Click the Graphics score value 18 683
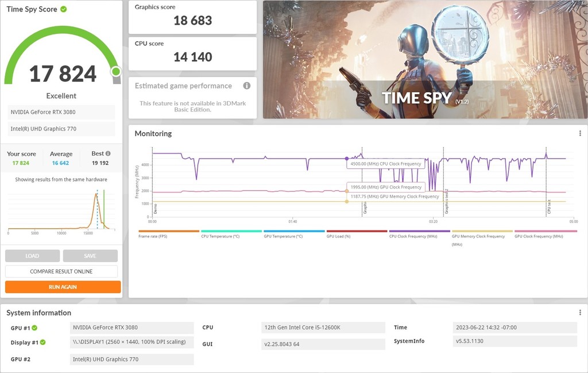 193,21
